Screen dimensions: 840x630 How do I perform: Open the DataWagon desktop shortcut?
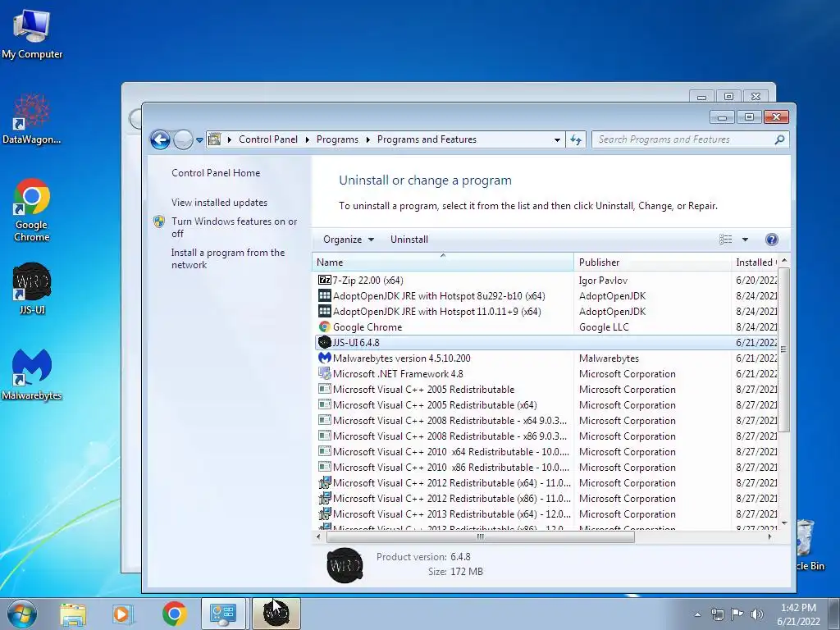[32, 119]
